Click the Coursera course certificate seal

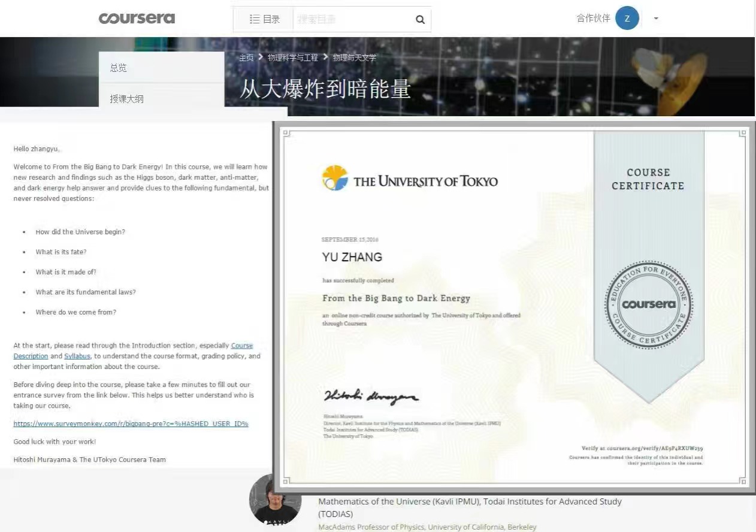[648, 304]
